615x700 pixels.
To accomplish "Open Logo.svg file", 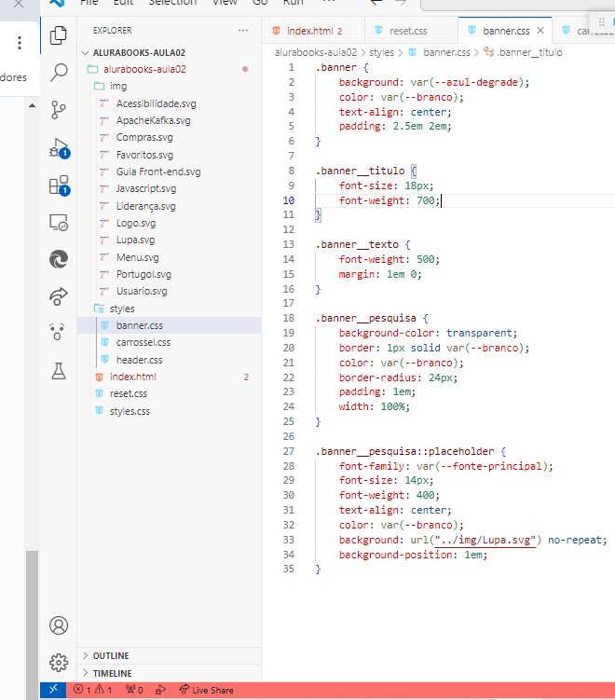I will [x=136, y=223].
